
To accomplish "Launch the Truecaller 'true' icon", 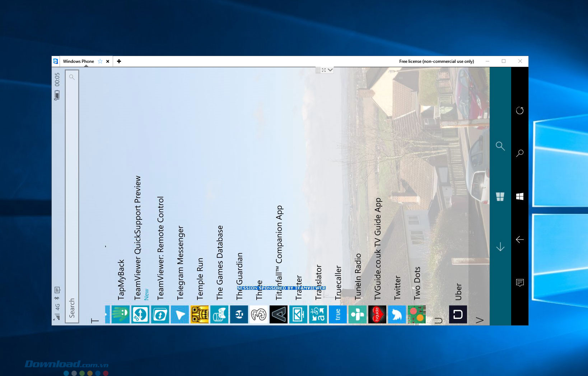I will coord(338,315).
